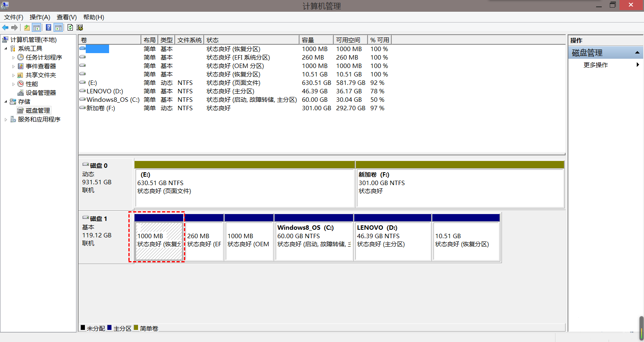644x342 pixels.
Task: Open the 操作(A) menu
Action: click(40, 17)
